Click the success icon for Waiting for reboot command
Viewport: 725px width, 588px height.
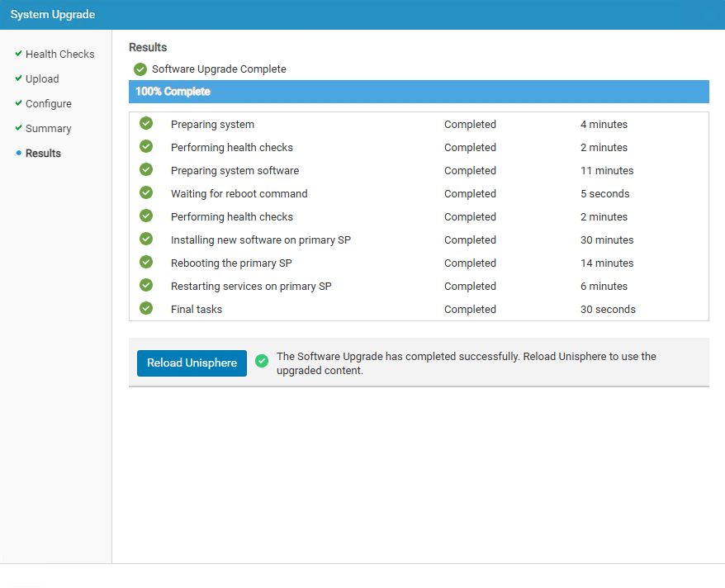point(146,192)
